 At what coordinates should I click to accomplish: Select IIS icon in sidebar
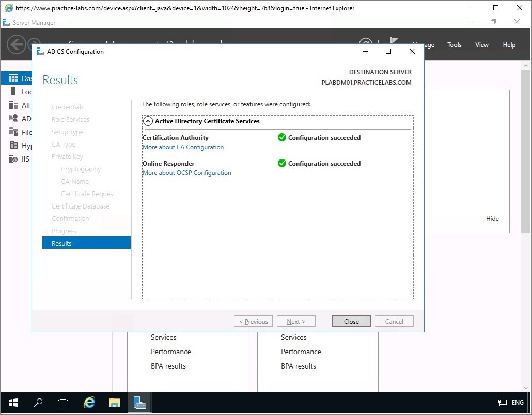pos(13,158)
